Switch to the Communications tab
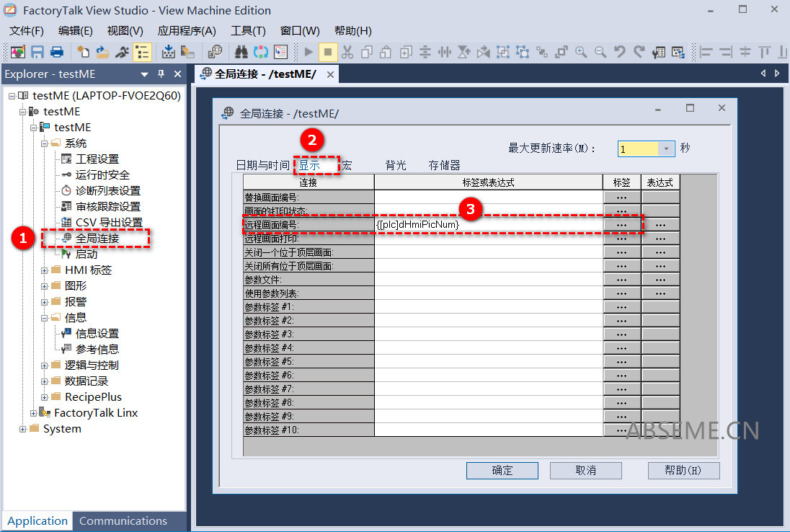This screenshot has width=790, height=532. tap(123, 520)
